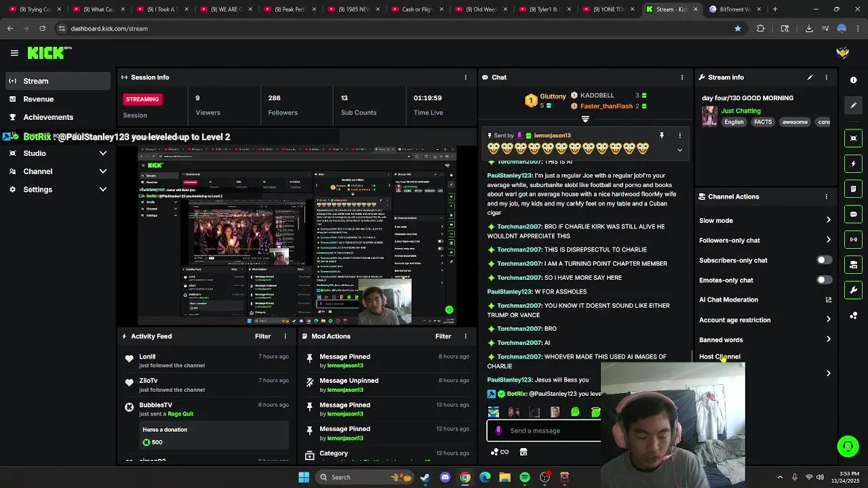Open the green headset support button
Screen dimensions: 868x488
pos(848,446)
